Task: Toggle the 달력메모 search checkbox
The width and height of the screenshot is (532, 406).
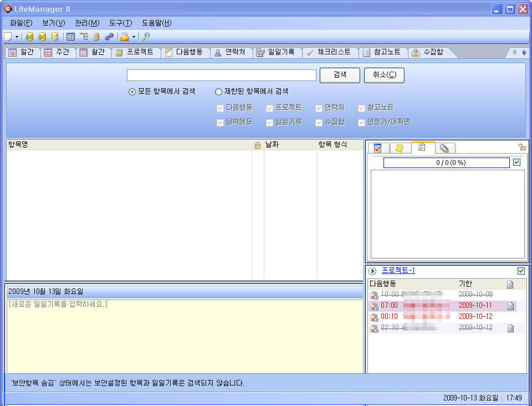Action: click(x=220, y=123)
